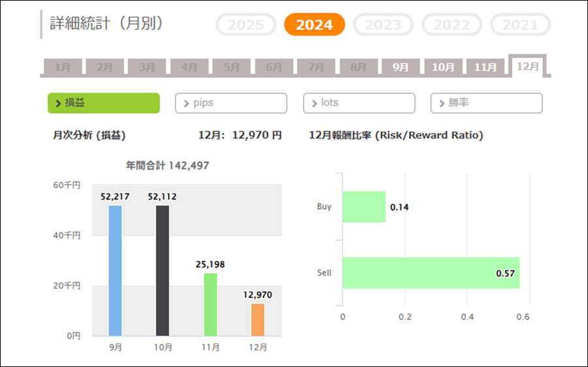Switch to the 勝率 win rate view

pyautogui.click(x=486, y=103)
